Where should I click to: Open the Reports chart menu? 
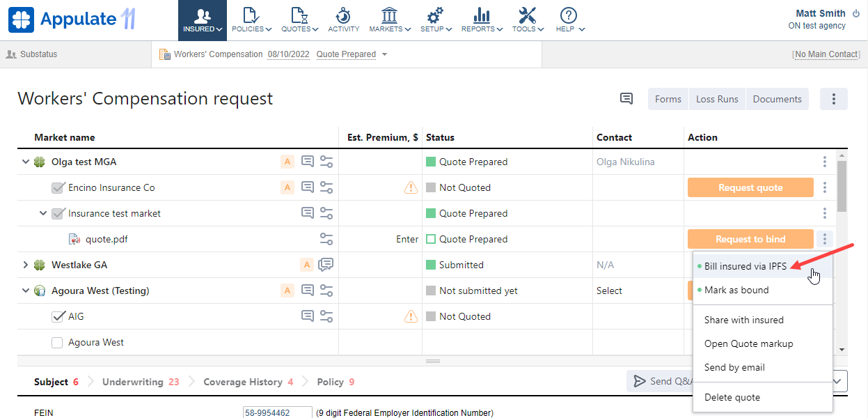[482, 20]
